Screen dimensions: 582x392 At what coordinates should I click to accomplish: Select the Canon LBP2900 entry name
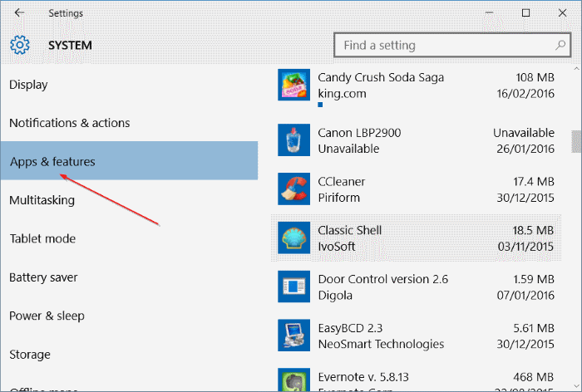coord(359,133)
